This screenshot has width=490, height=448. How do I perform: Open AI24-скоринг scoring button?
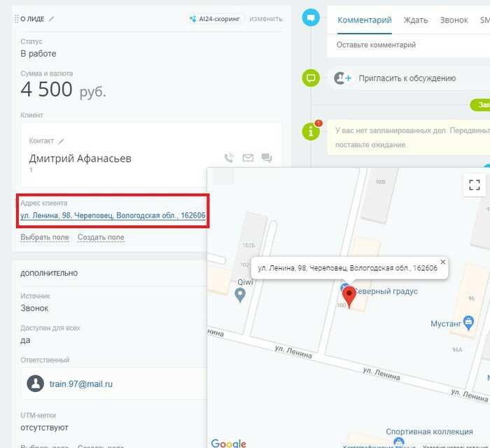pyautogui.click(x=215, y=19)
